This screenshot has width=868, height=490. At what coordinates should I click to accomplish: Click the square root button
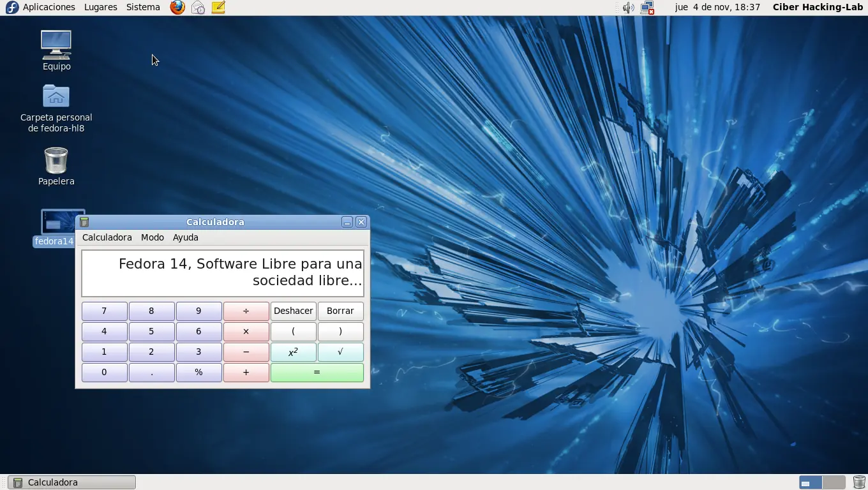click(x=341, y=352)
